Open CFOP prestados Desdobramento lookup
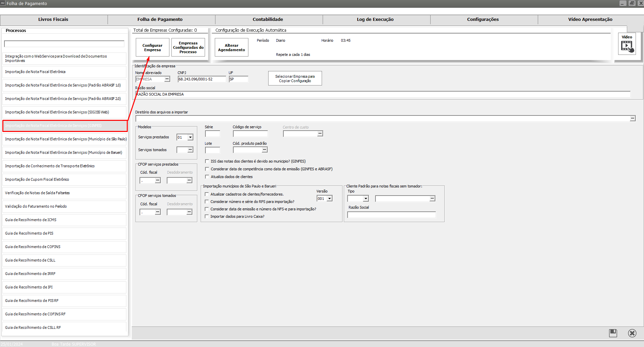Viewport: 644px width, 347px height. coord(189,180)
